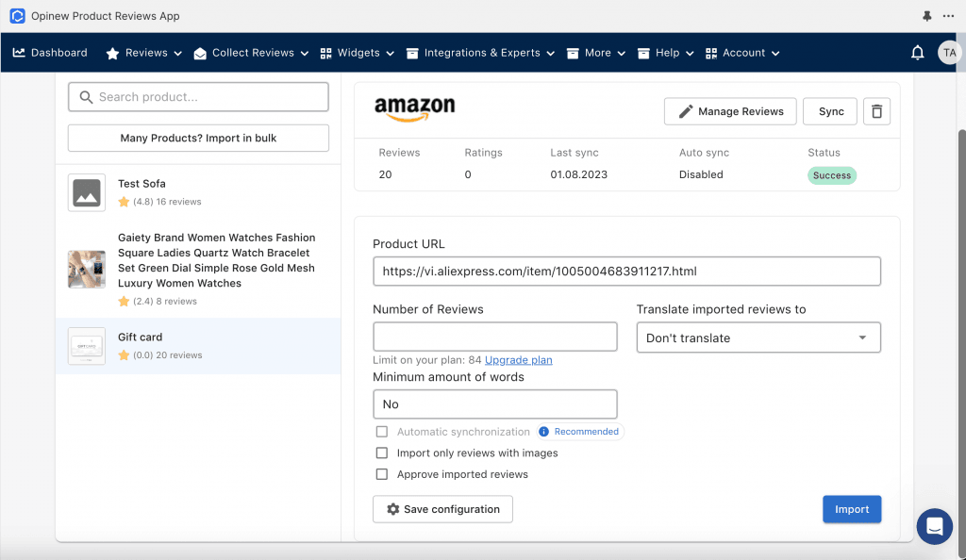Open the Minimum amount of words selector

494,404
